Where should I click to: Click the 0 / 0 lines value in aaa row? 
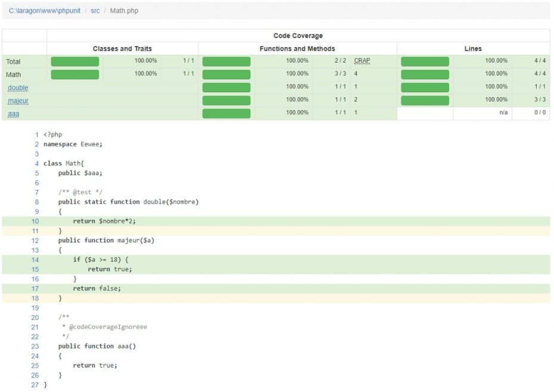click(x=540, y=113)
